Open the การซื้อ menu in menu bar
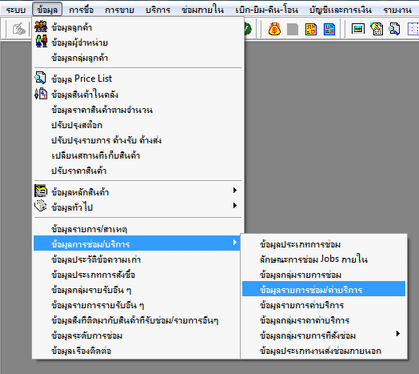This screenshot has width=419, height=374. [81, 10]
